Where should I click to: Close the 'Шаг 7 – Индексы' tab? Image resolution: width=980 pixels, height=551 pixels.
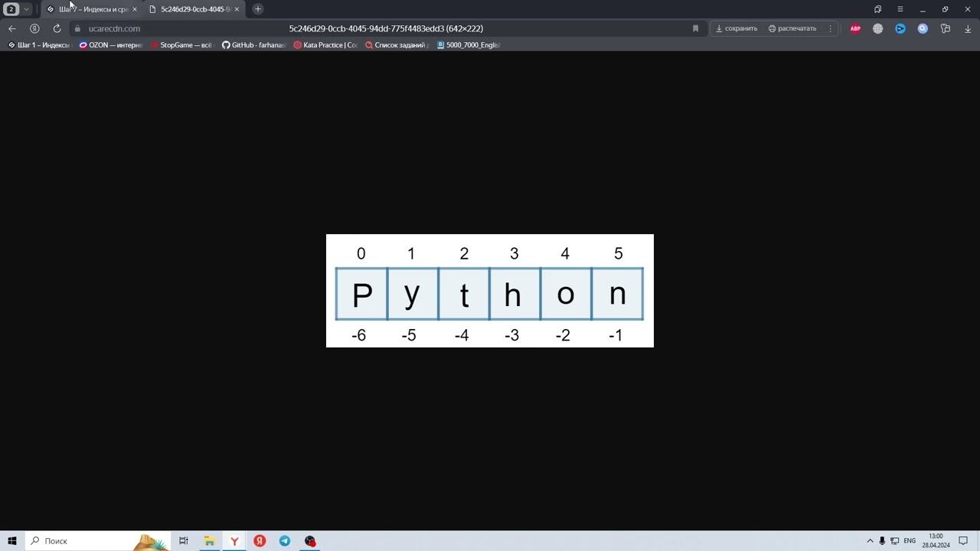(x=135, y=9)
